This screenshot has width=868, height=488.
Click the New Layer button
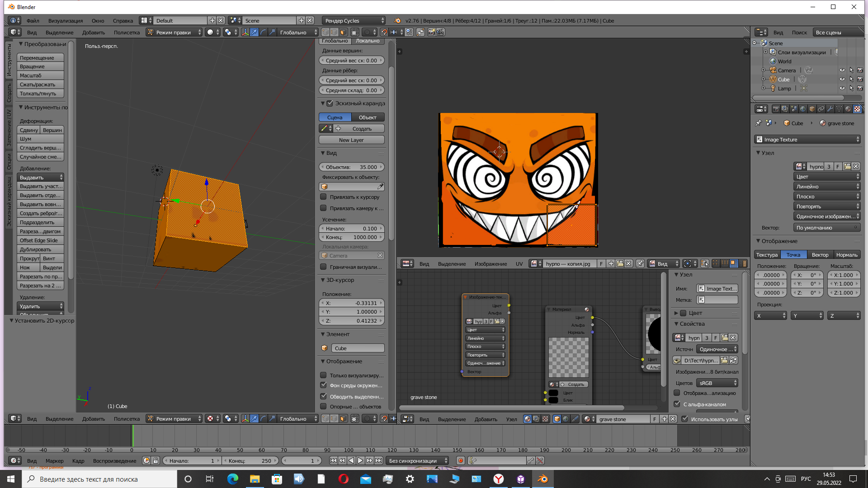click(351, 140)
